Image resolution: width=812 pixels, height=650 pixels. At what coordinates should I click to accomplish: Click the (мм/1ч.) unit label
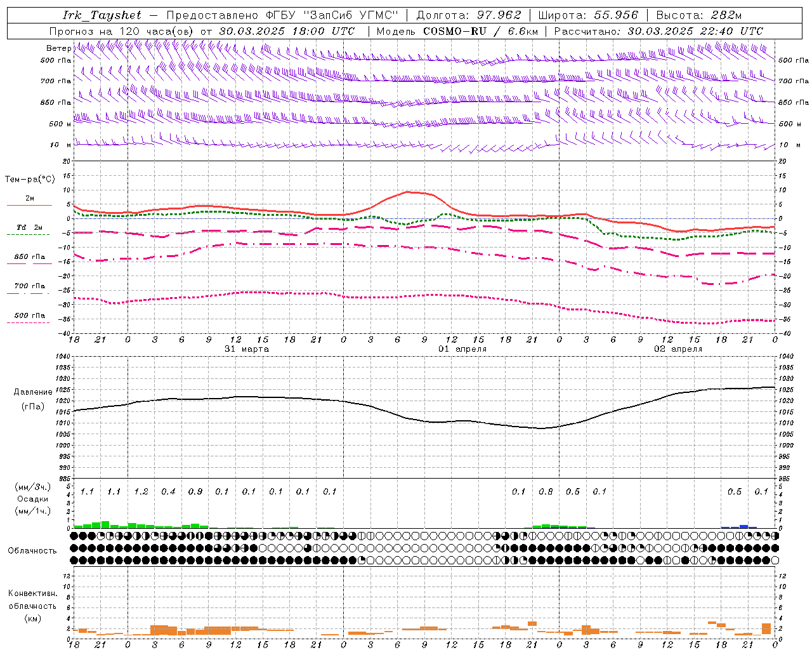point(33,511)
